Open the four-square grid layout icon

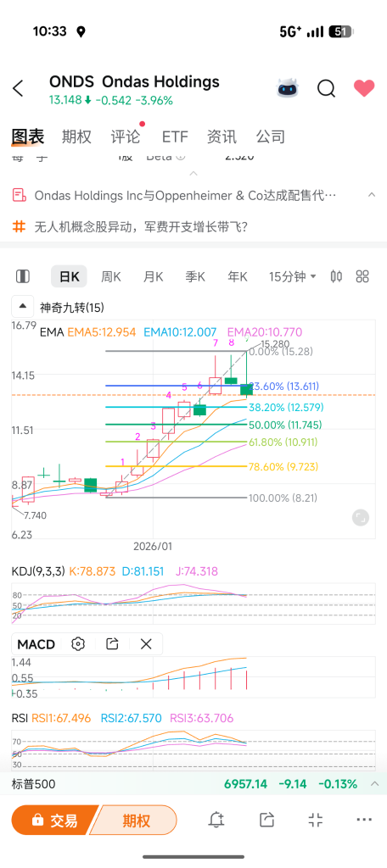362,276
